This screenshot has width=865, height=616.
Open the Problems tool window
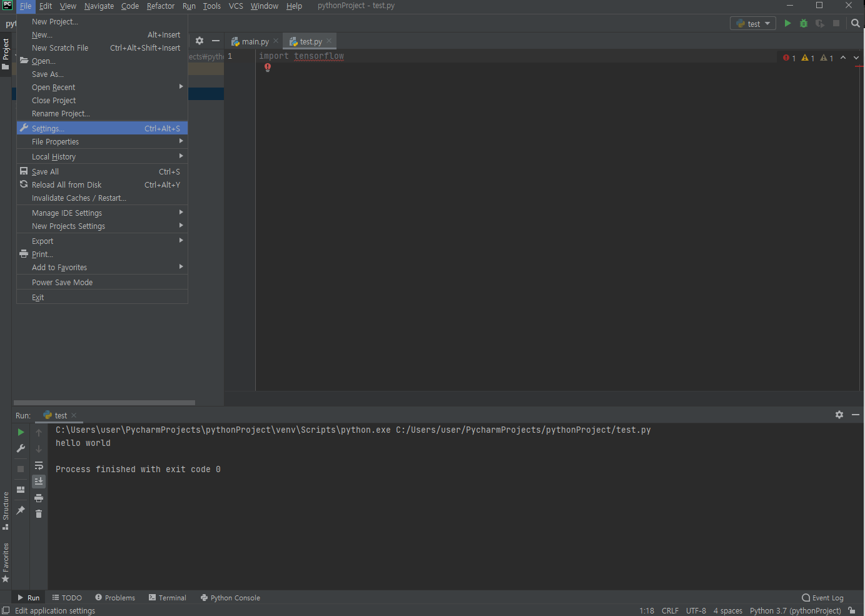click(x=115, y=598)
